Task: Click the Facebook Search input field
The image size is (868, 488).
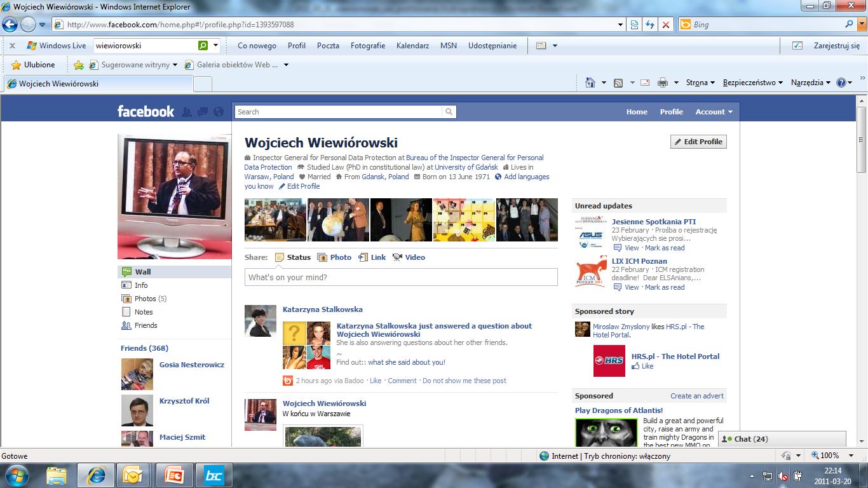Action: [339, 112]
